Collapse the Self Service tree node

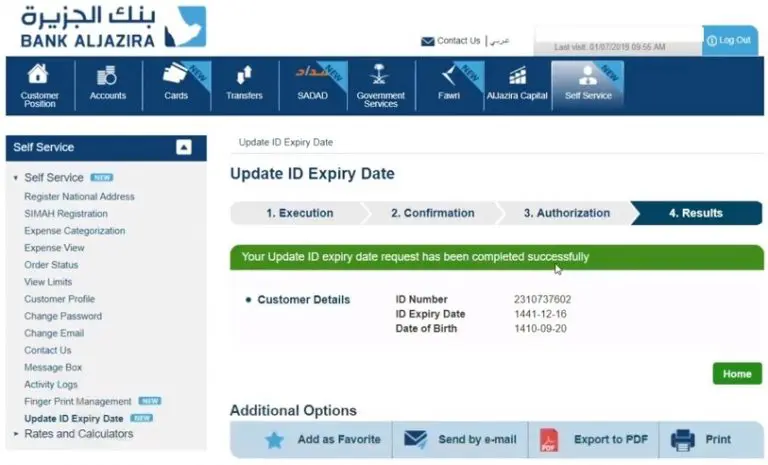16,178
